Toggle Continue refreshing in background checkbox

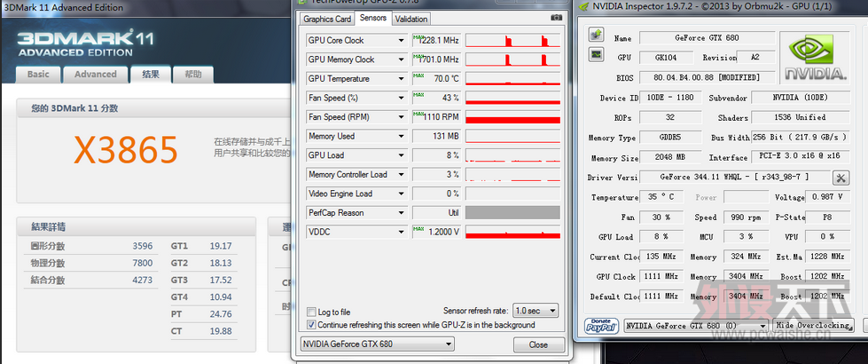(311, 325)
